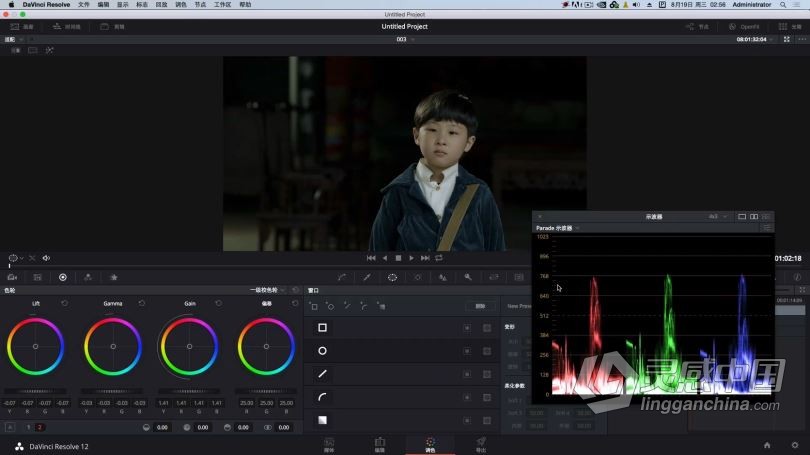Viewport: 810px width, 455px height.
Task: Click center of Gamma color wheel
Action: click(x=113, y=347)
